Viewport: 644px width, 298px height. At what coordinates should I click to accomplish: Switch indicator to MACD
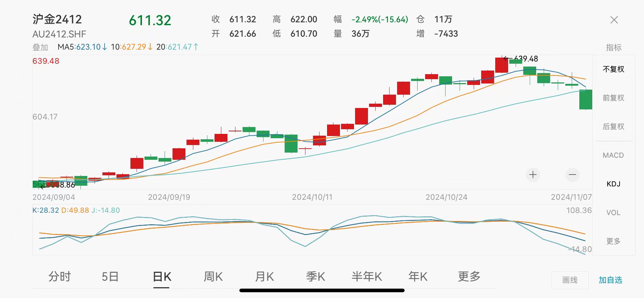point(613,155)
